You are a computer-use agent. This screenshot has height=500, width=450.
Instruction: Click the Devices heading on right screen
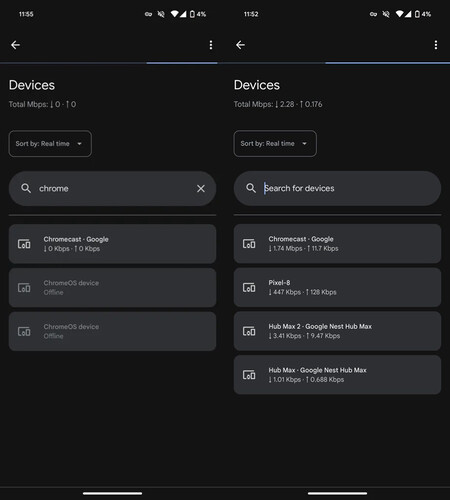(x=257, y=85)
